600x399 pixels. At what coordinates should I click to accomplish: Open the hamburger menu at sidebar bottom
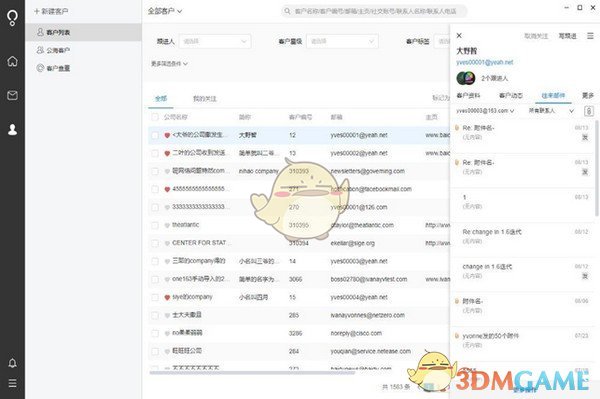(x=12, y=383)
